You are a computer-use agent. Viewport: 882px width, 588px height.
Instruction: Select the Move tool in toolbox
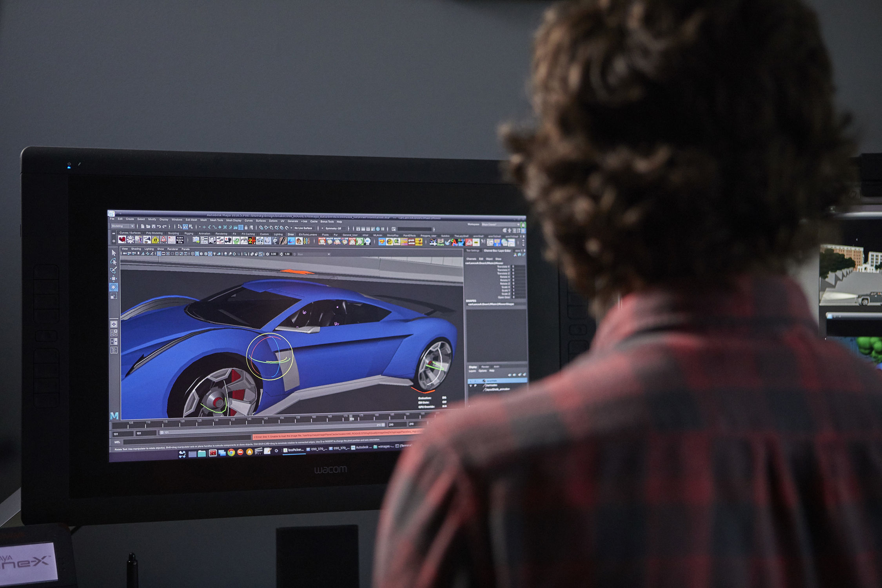pyautogui.click(x=114, y=278)
